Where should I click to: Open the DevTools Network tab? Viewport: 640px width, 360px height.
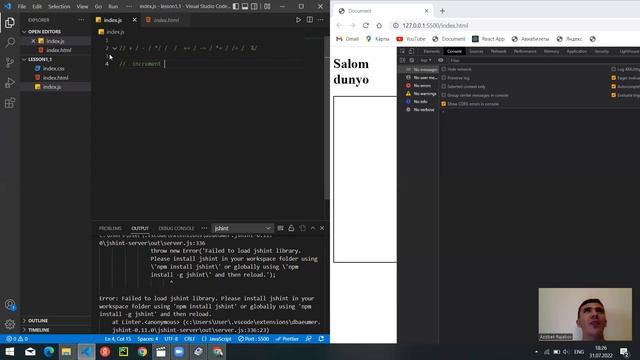click(498, 51)
